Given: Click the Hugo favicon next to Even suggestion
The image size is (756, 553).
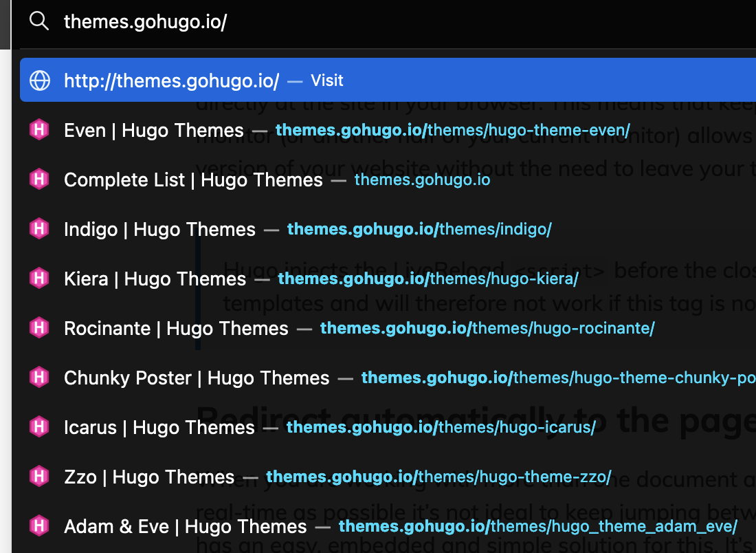Looking at the screenshot, I should (x=39, y=130).
